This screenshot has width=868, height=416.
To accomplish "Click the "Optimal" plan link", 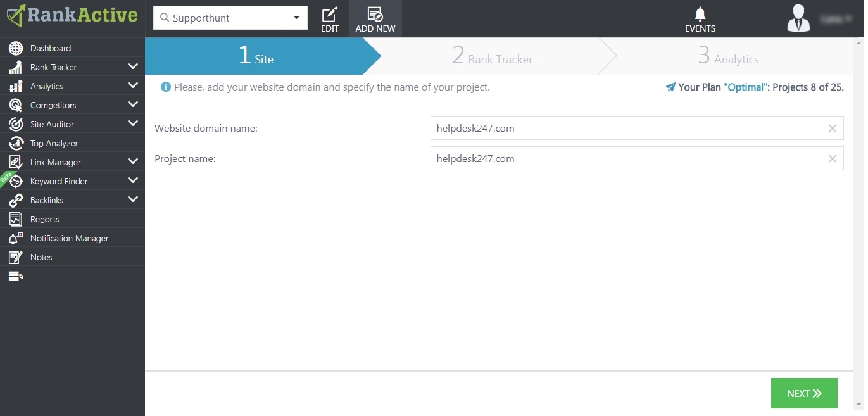I will 745,87.
